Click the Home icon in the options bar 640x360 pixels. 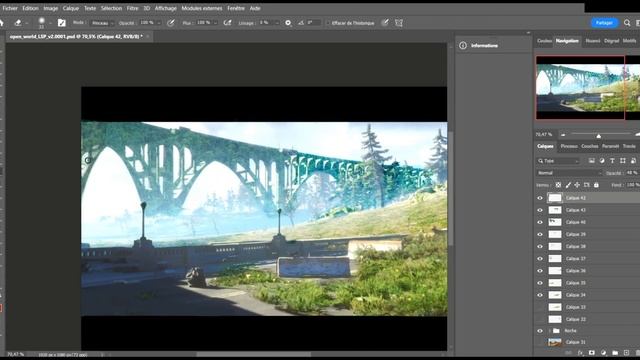pyautogui.click(x=2, y=23)
